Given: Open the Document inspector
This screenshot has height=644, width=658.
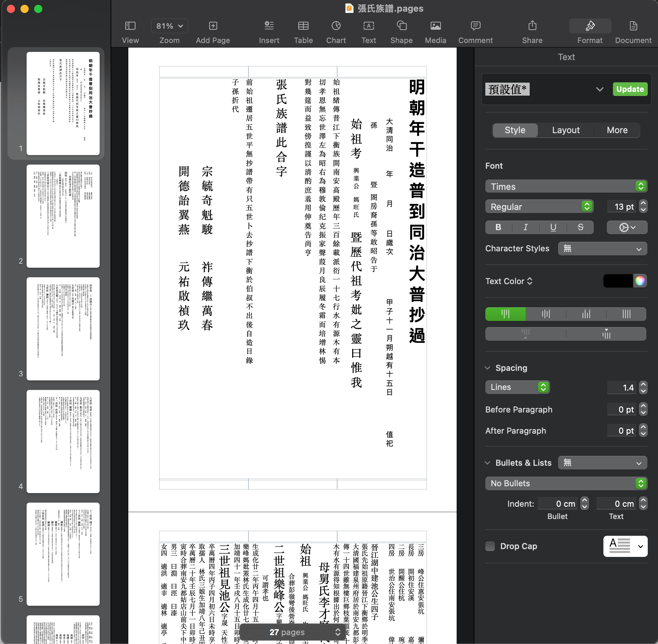Looking at the screenshot, I should pyautogui.click(x=633, y=26).
